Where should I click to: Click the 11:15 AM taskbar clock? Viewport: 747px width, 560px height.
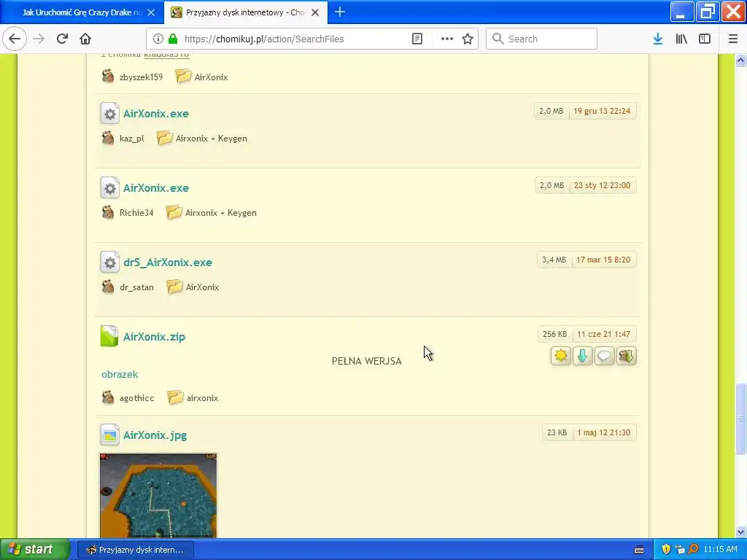pos(720,550)
